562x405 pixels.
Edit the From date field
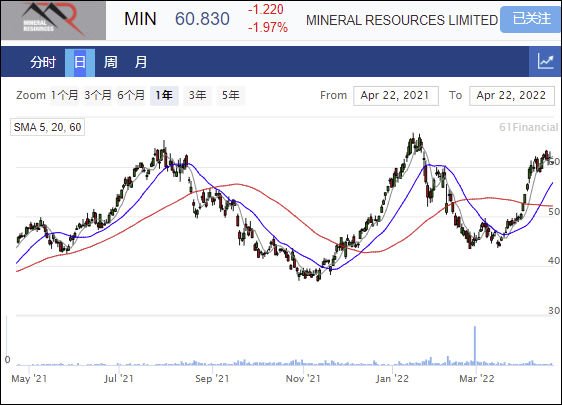point(396,96)
